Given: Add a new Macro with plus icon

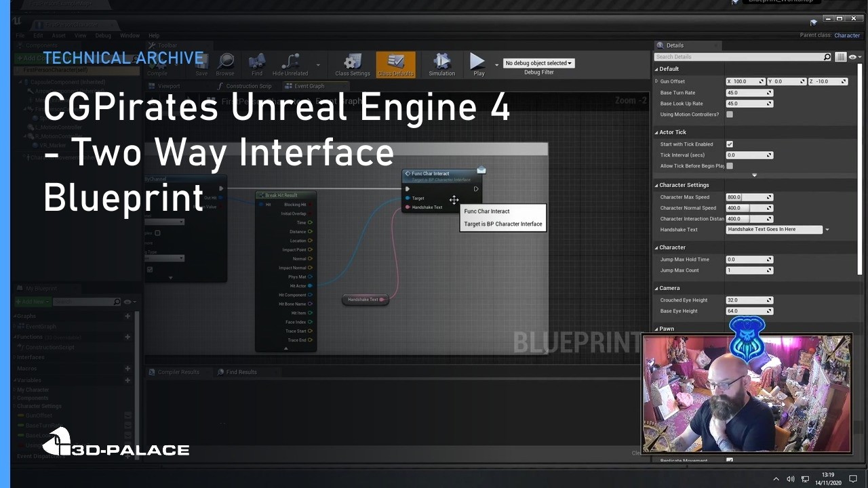Looking at the screenshot, I should click(x=127, y=369).
